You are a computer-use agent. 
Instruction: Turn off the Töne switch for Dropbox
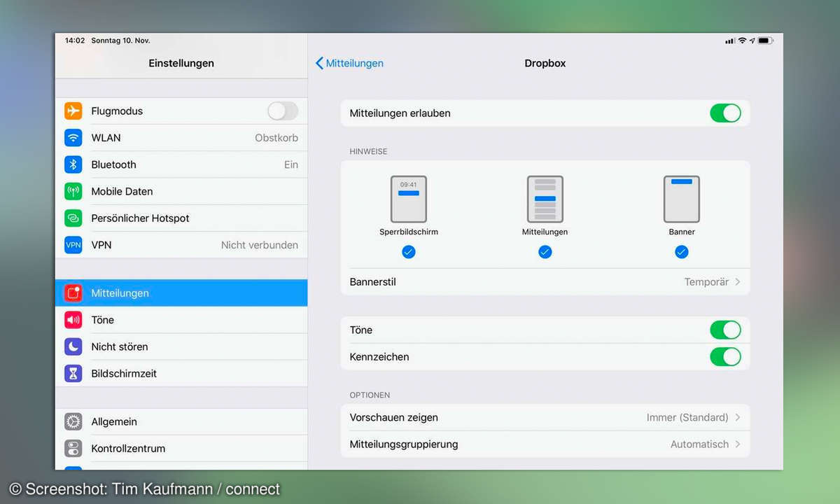[x=725, y=330]
